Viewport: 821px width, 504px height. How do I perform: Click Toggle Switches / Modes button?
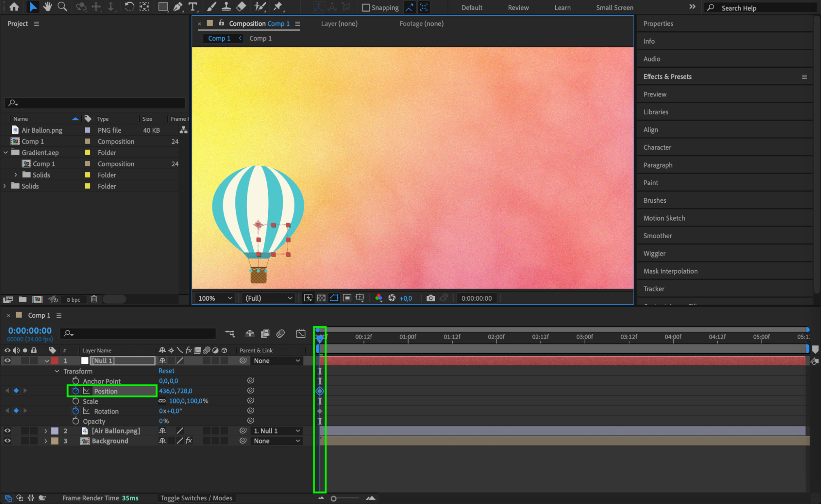196,498
